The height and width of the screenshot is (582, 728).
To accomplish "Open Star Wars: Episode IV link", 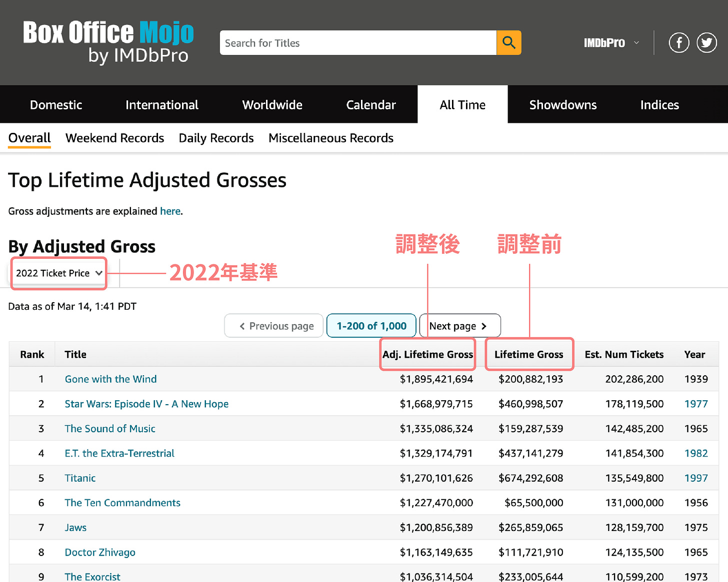I will point(146,404).
